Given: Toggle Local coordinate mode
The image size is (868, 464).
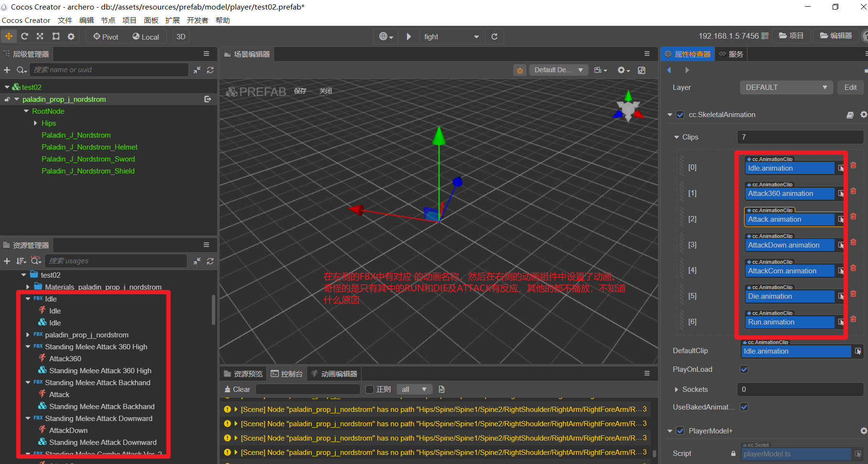Looking at the screenshot, I should point(146,37).
